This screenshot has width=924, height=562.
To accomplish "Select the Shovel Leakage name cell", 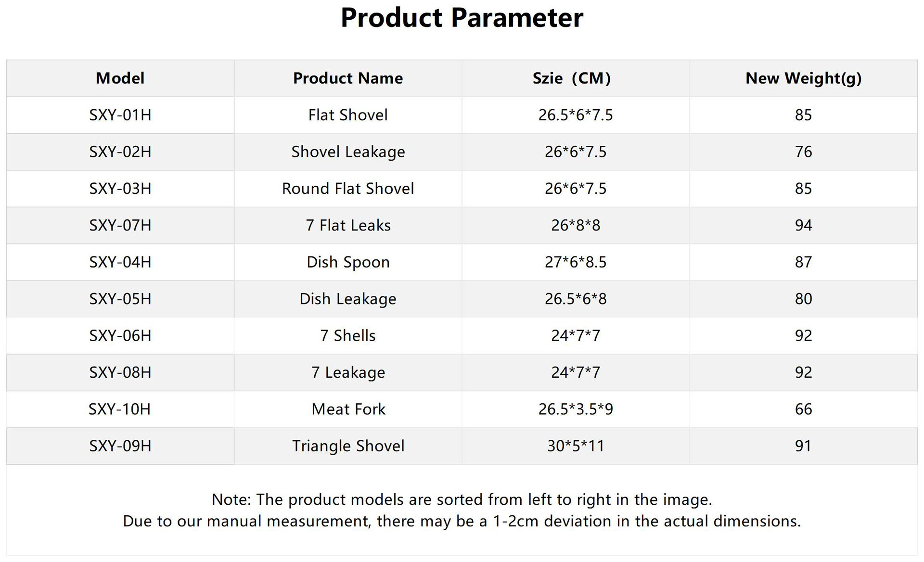I will (347, 152).
